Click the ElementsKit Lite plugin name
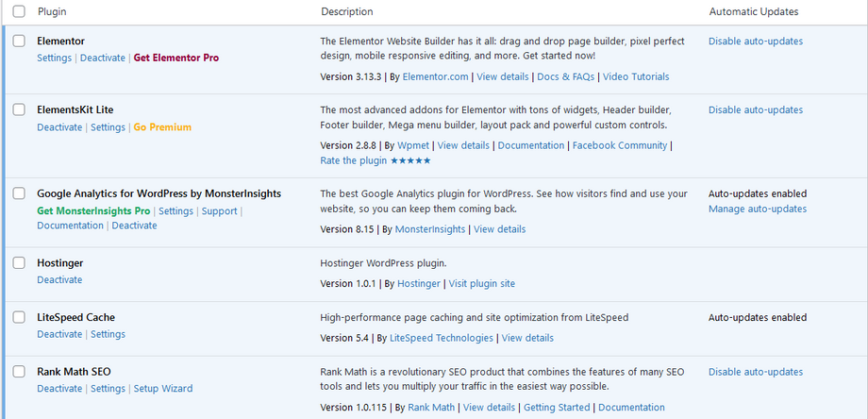 [x=75, y=109]
